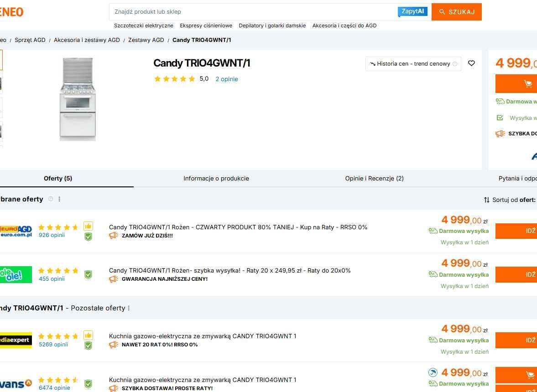The image size is (537, 392).
Task: Click megaphone icon by GWARANCJA NAJNIŻSZEJ CENY
Action: click(x=113, y=279)
